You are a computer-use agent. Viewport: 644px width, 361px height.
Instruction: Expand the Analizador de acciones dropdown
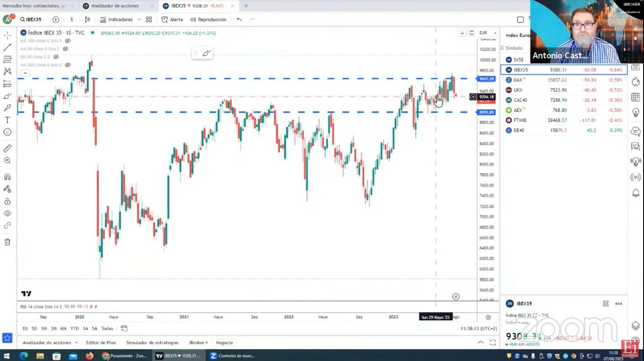(x=76, y=343)
